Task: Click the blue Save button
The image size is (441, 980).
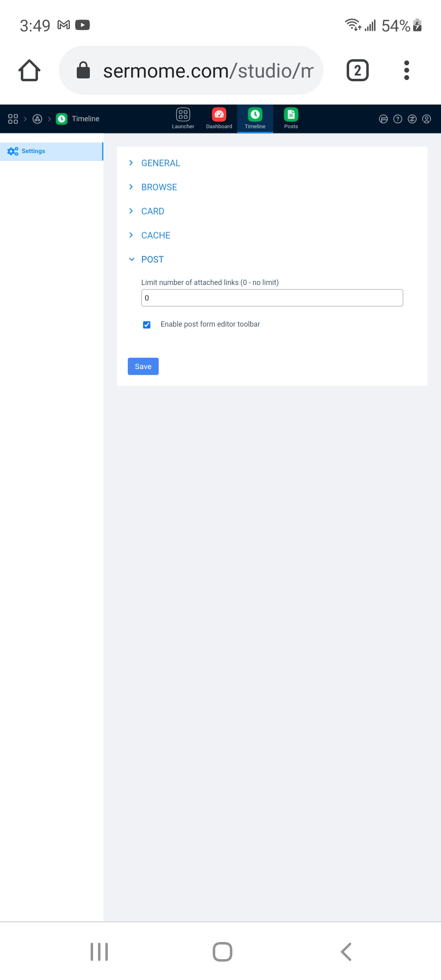Action: [x=143, y=366]
